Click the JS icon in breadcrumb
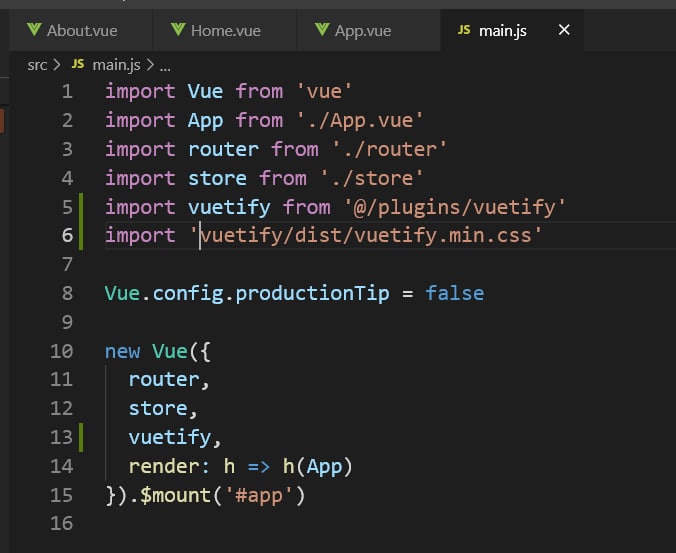The height and width of the screenshot is (553, 676). [x=78, y=64]
